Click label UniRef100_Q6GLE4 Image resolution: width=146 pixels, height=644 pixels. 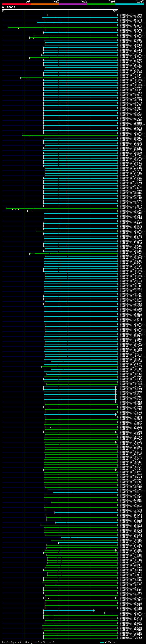(131, 50)
